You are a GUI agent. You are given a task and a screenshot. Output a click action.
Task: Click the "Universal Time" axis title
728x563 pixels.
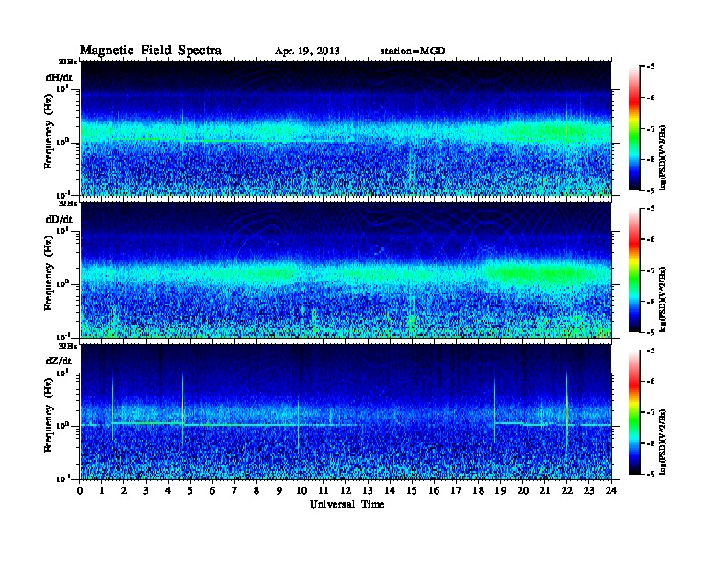pos(347,504)
